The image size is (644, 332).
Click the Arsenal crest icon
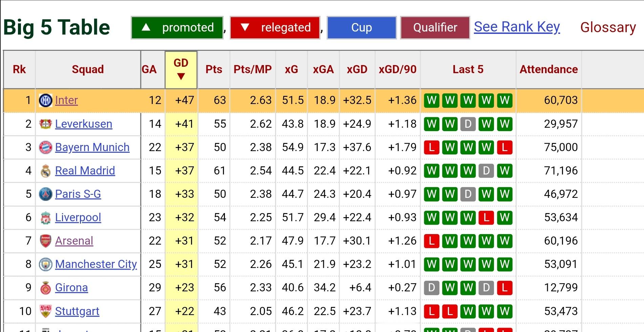point(45,241)
